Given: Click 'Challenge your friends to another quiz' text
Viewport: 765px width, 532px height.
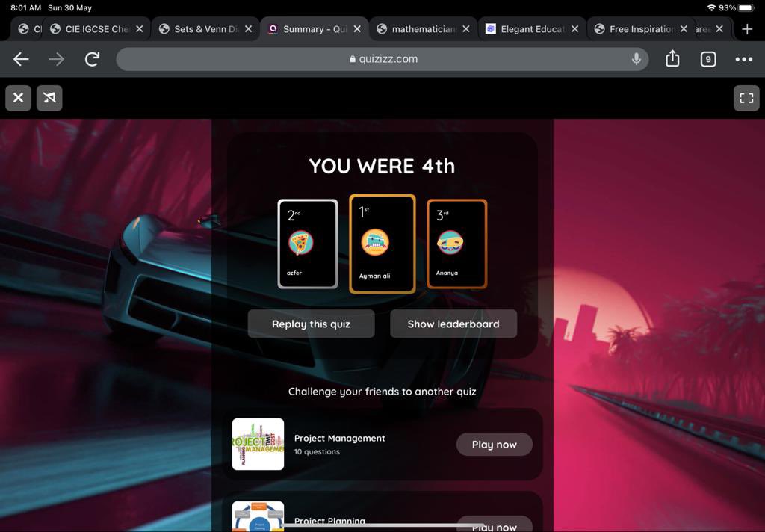Looking at the screenshot, I should [382, 392].
